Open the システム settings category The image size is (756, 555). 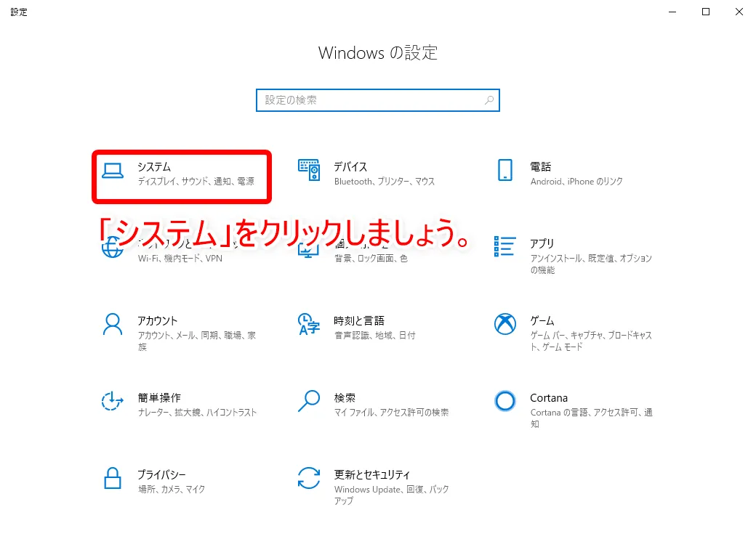(182, 177)
